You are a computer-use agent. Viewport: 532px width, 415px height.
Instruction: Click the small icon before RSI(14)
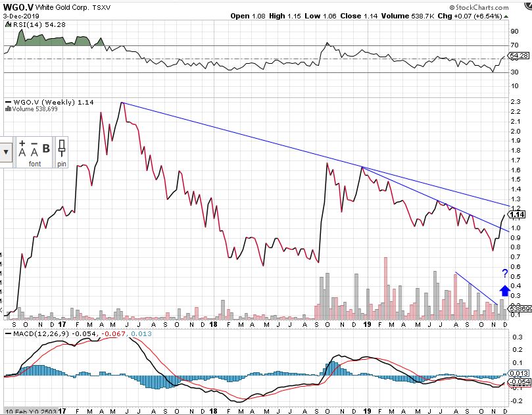(x=7, y=24)
